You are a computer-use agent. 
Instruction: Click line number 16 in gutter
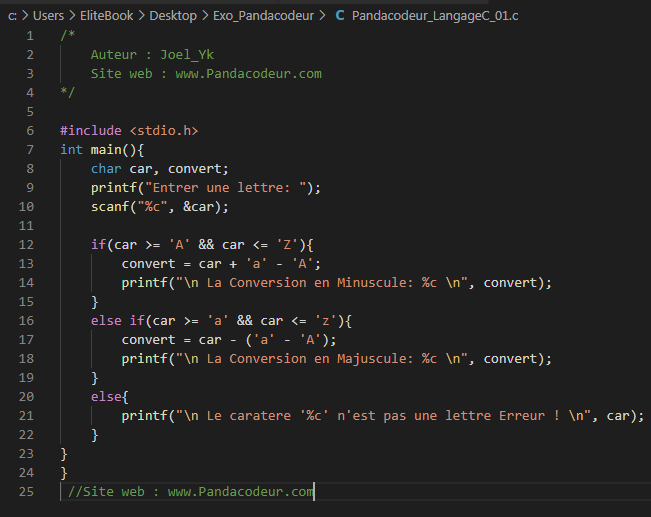(26, 321)
